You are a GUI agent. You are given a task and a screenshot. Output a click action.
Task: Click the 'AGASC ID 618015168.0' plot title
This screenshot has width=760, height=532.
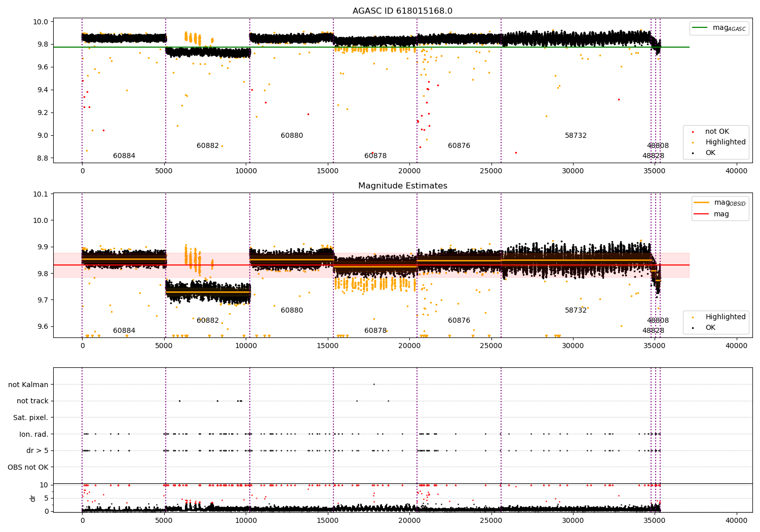pos(402,11)
